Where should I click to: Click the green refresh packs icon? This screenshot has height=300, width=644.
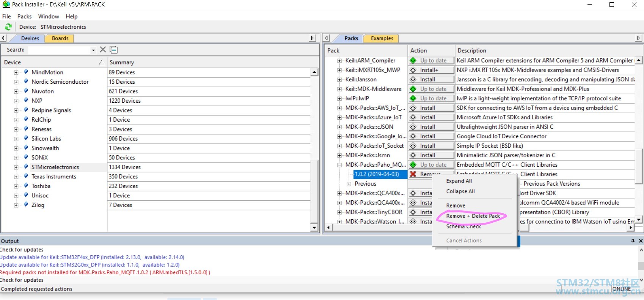coord(8,27)
